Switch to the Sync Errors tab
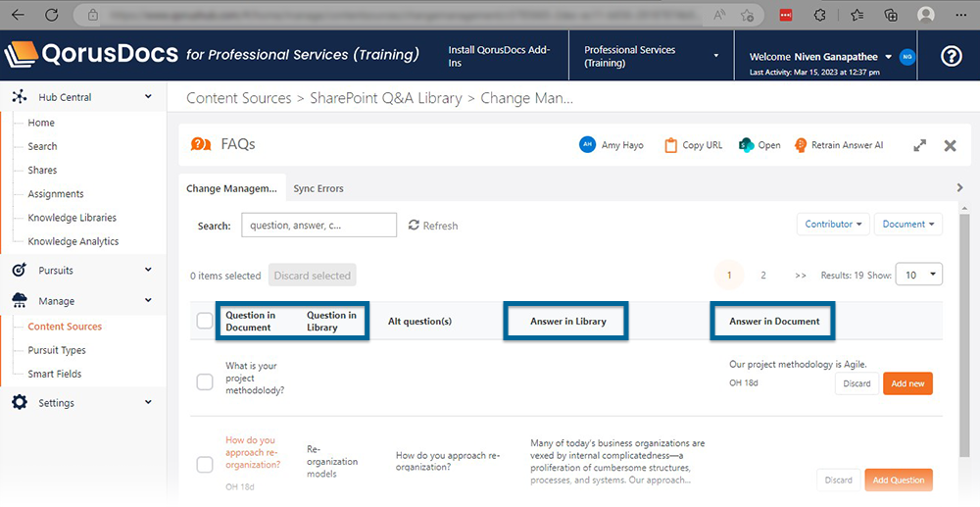The width and height of the screenshot is (980, 507). coord(318,188)
